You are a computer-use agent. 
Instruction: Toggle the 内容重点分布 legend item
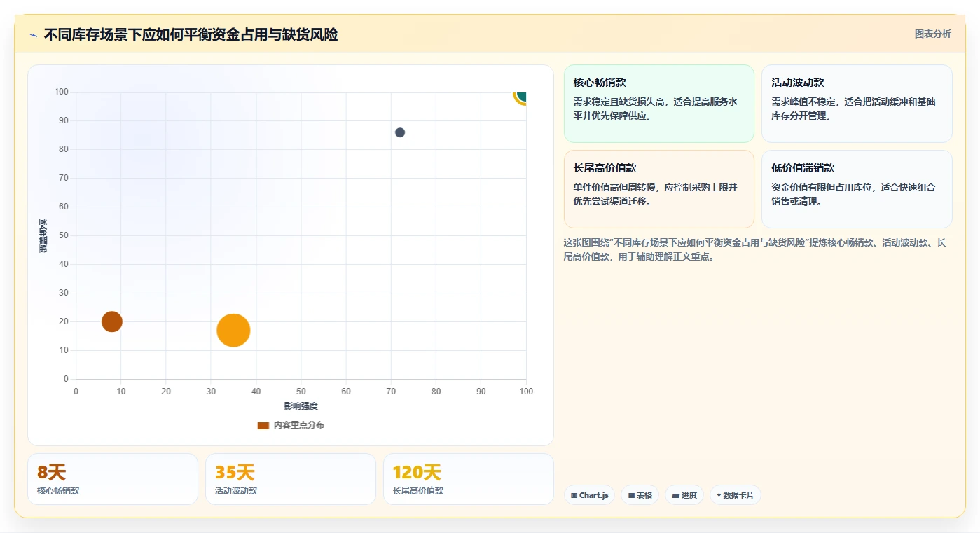click(x=291, y=425)
